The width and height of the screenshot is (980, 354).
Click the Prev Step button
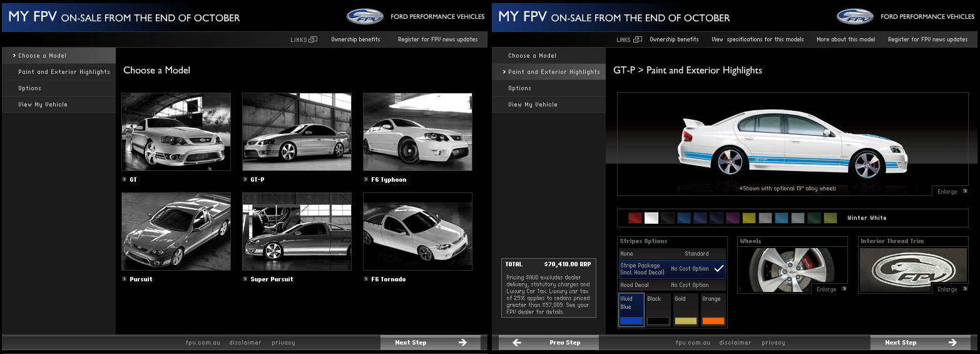[x=549, y=342]
